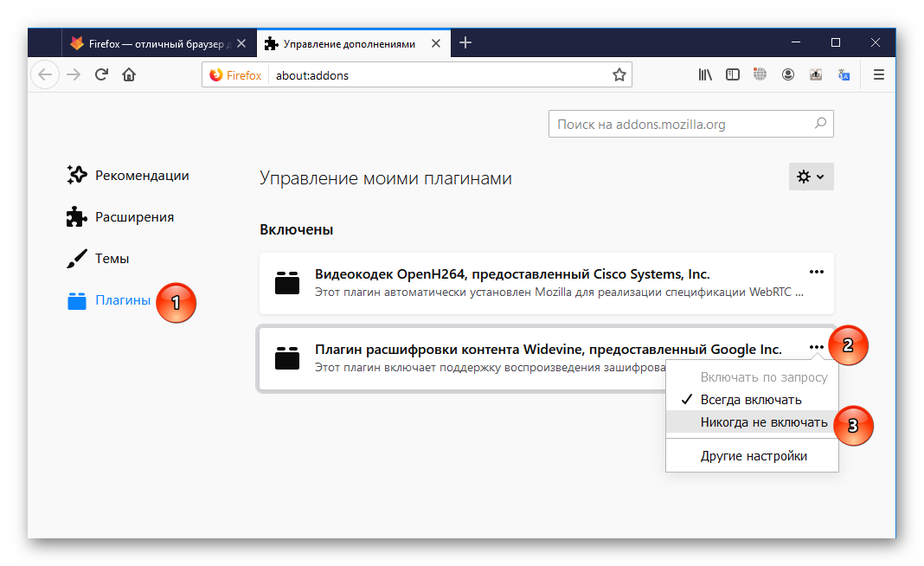Viewport: 924px width, 566px height.
Task: Click the Управление моими плагинами heading
Action: [x=385, y=178]
